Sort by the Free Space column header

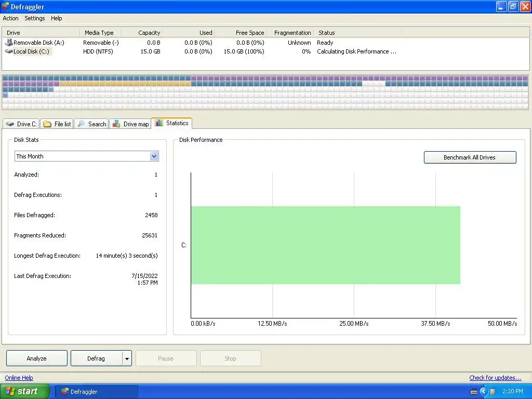pyautogui.click(x=241, y=33)
